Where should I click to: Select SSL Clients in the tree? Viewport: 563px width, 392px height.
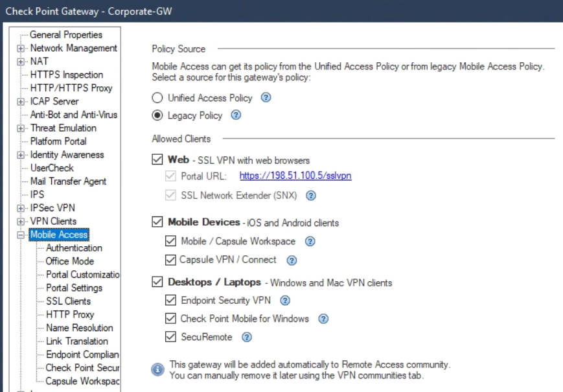tap(68, 301)
